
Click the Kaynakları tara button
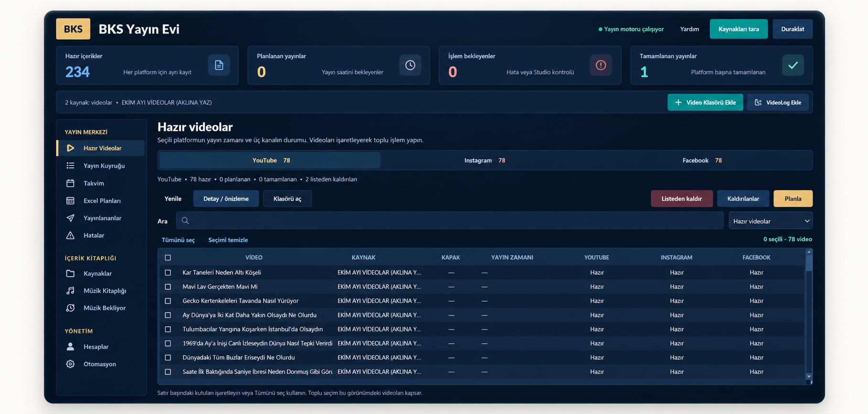[x=739, y=29]
